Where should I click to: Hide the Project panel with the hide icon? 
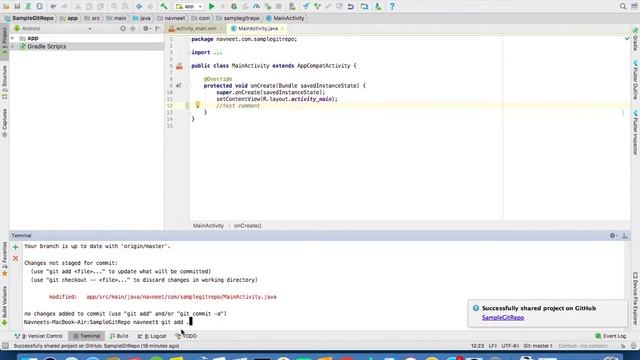tap(158, 29)
